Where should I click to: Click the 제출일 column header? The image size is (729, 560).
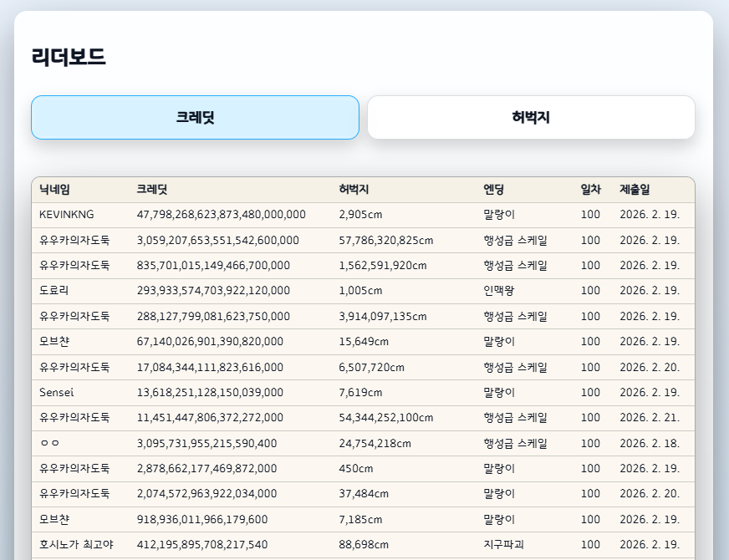(x=635, y=190)
